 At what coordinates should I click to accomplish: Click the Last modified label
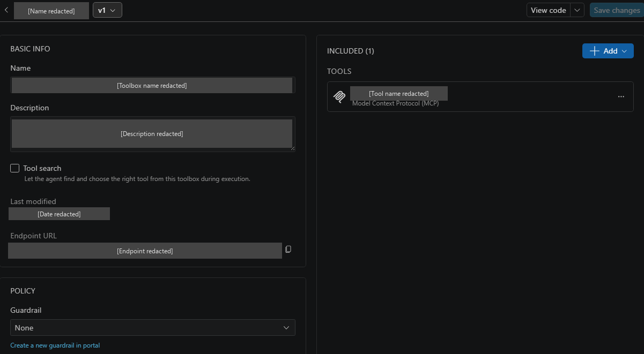tap(33, 201)
